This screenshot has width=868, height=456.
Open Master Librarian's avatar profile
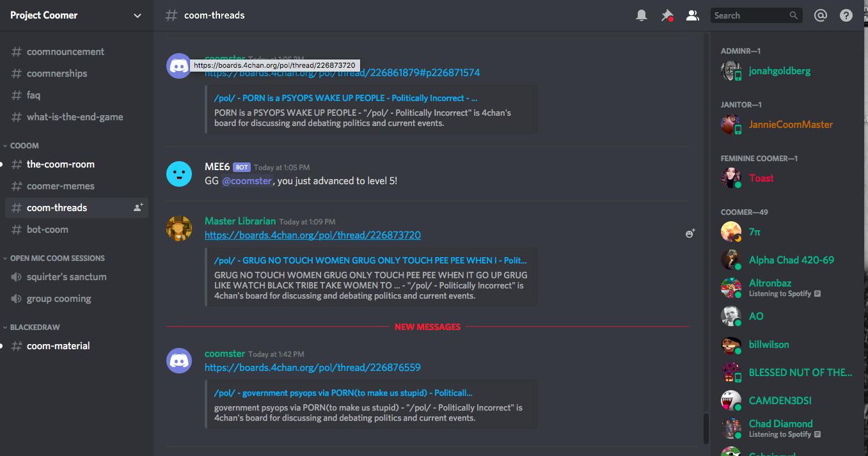(178, 228)
